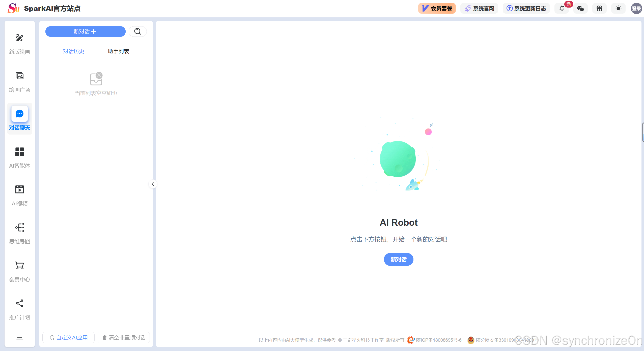
Task: Switch to the 助手列表 tab
Action: [x=119, y=51]
